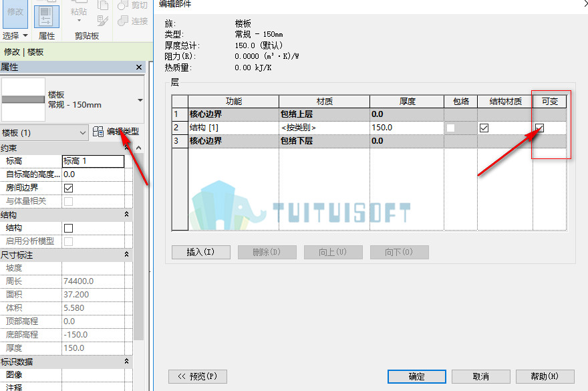
Task: Confirm with the 确定 button
Action: pos(417,376)
